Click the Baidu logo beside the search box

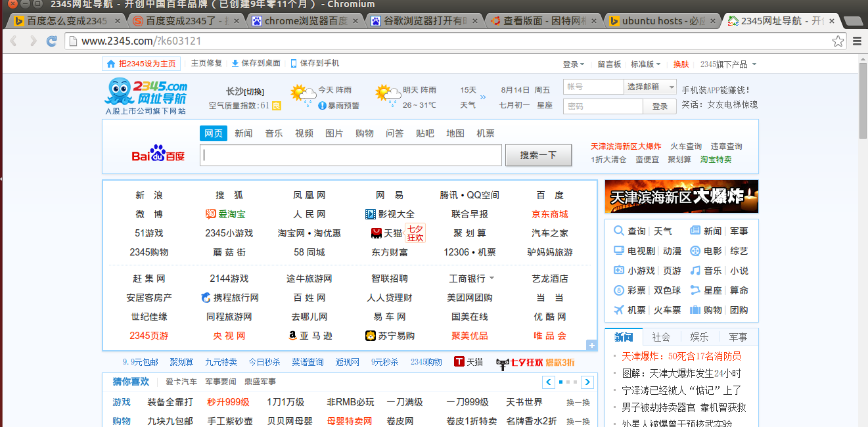(158, 155)
